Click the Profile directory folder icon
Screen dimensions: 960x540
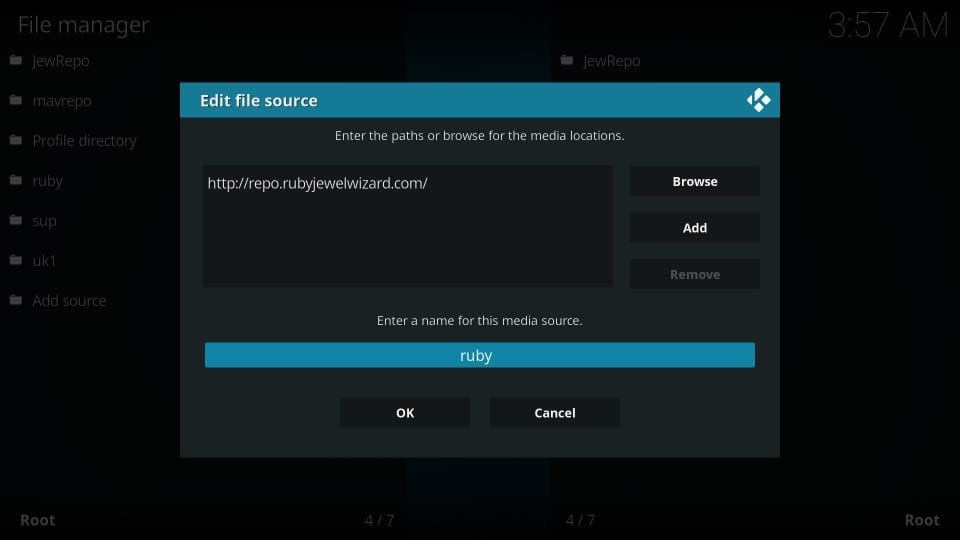[16, 140]
